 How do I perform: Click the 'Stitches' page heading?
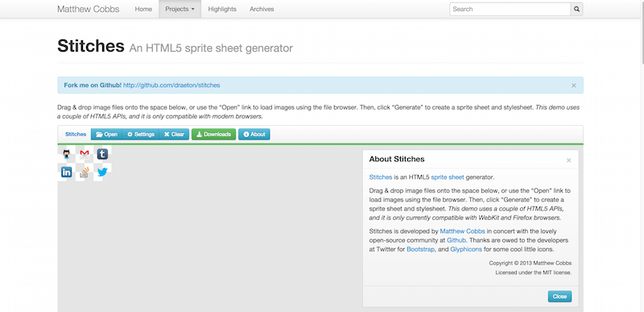click(91, 46)
